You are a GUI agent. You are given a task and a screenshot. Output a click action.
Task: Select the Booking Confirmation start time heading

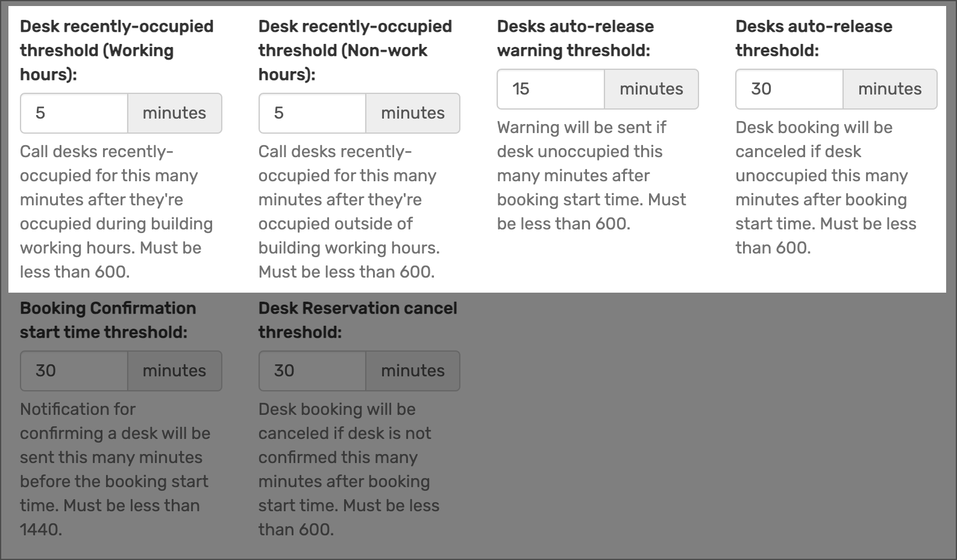(108, 320)
